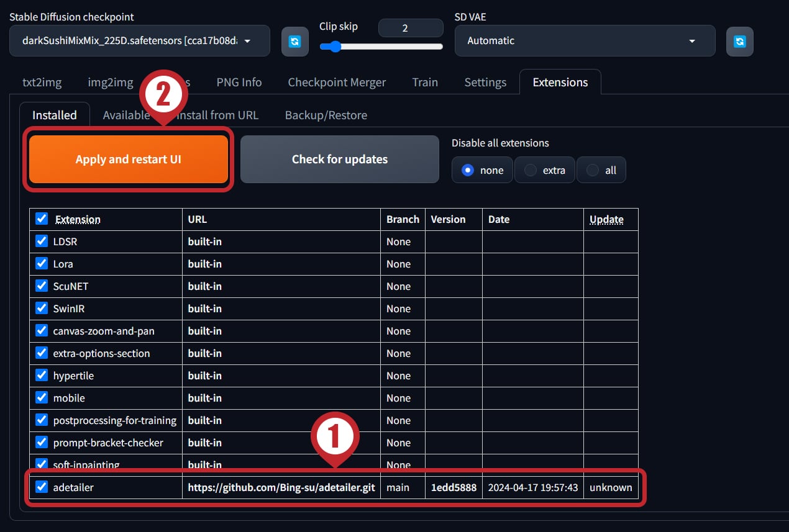Disable the extra-options-section extension checkbox
The width and height of the screenshot is (789, 532).
(x=42, y=353)
